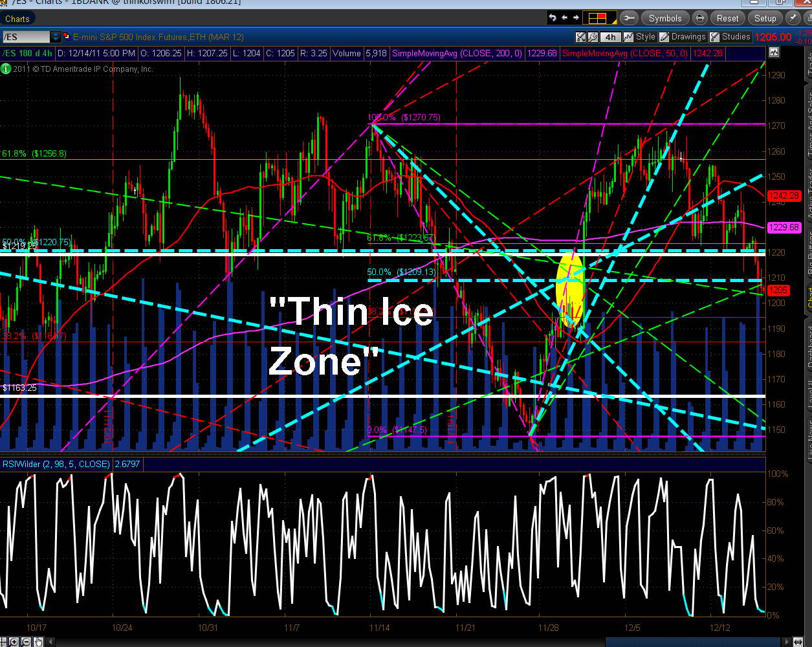Click the undo arrow in top toolbar
Screen dimensions: 812x647
[553, 18]
